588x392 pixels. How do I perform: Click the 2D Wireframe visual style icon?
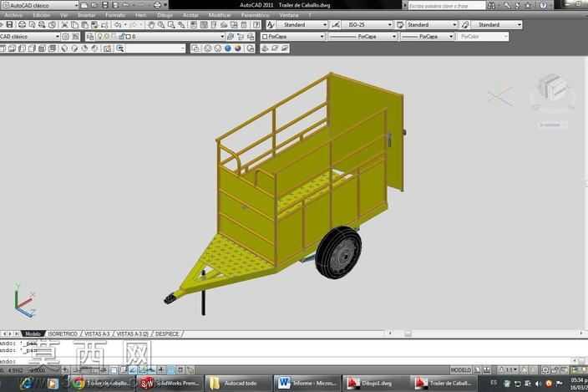[x=195, y=48]
